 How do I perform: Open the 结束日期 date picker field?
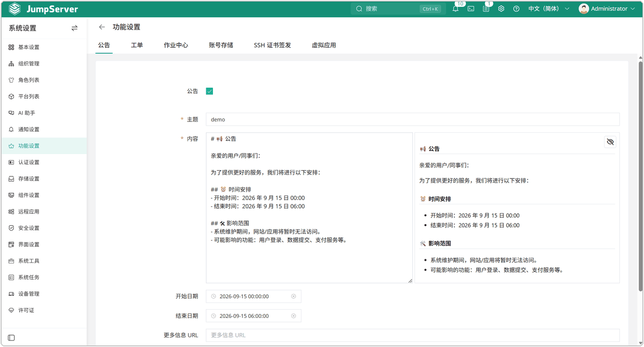(253, 316)
